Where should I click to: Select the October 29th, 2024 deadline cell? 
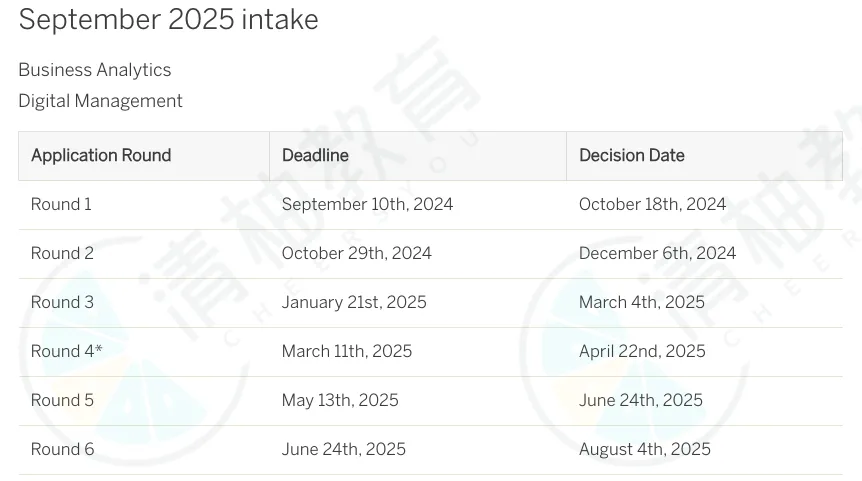pyautogui.click(x=357, y=254)
